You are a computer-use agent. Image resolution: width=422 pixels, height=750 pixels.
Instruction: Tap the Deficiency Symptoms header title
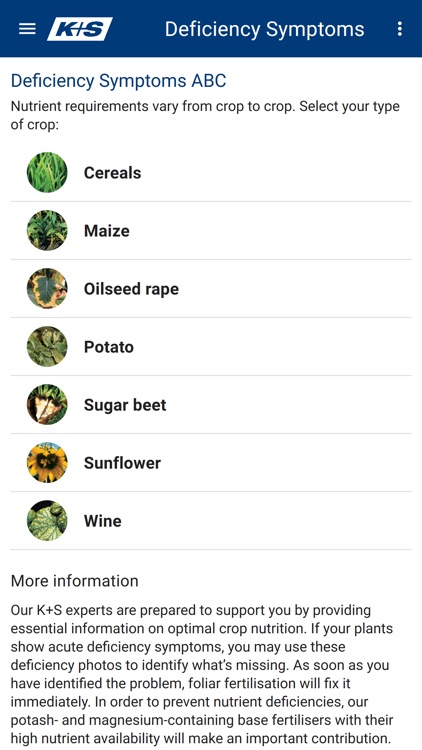(x=265, y=29)
